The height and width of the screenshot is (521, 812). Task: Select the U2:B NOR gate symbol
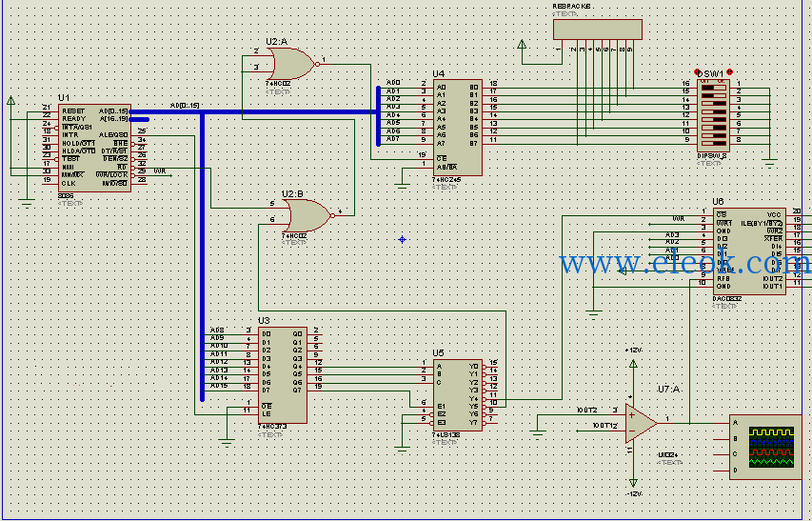(307, 215)
